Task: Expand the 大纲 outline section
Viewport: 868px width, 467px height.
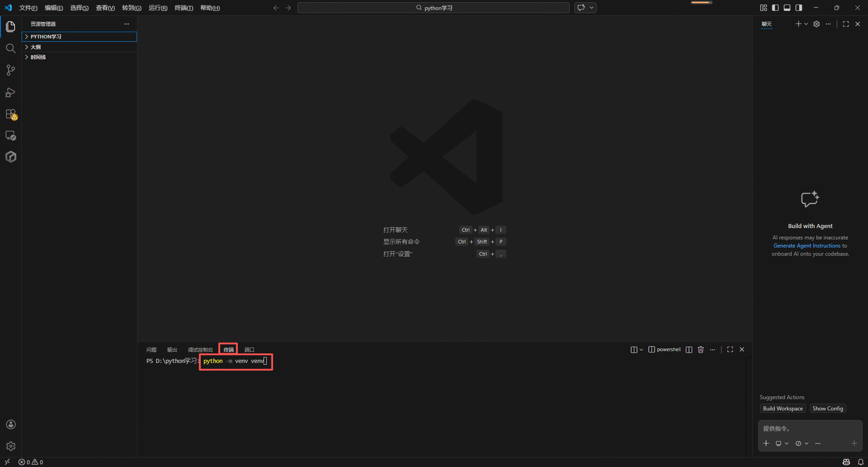Action: tap(80, 47)
